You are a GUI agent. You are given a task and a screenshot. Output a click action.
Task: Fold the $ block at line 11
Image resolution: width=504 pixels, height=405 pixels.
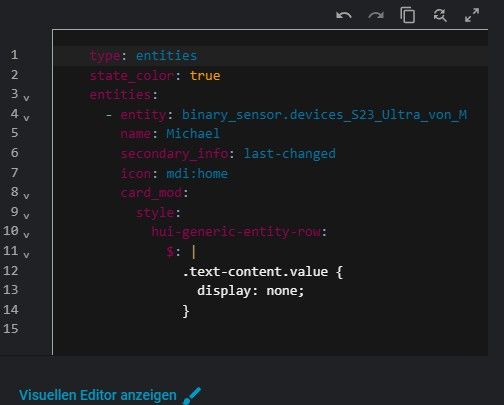click(26, 255)
